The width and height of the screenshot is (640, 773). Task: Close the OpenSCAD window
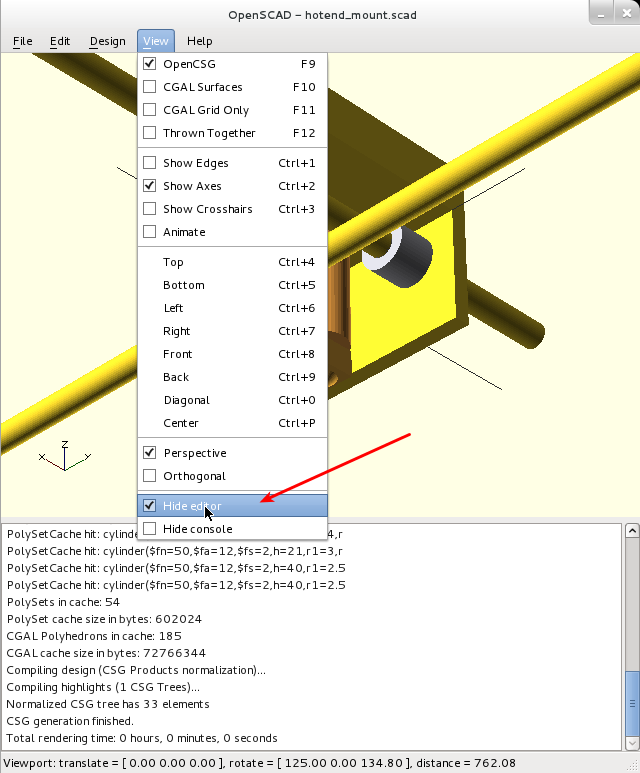pyautogui.click(x=626, y=13)
